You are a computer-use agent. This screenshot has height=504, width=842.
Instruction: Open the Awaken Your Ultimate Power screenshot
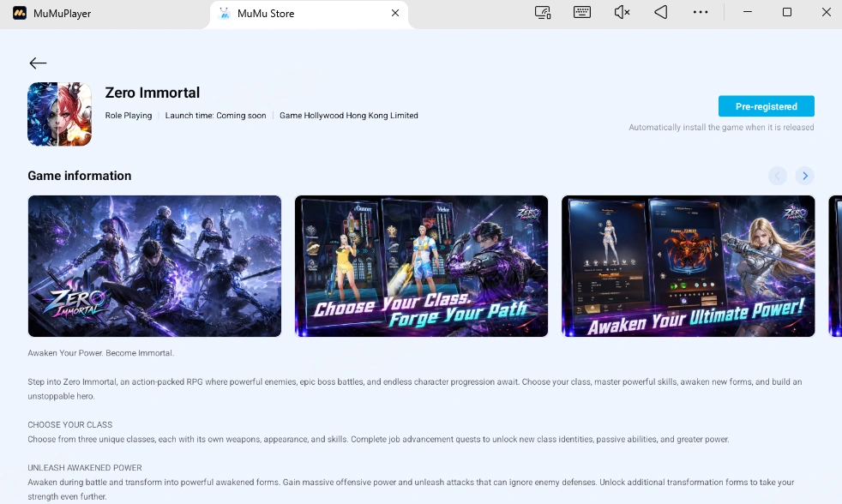[689, 267]
